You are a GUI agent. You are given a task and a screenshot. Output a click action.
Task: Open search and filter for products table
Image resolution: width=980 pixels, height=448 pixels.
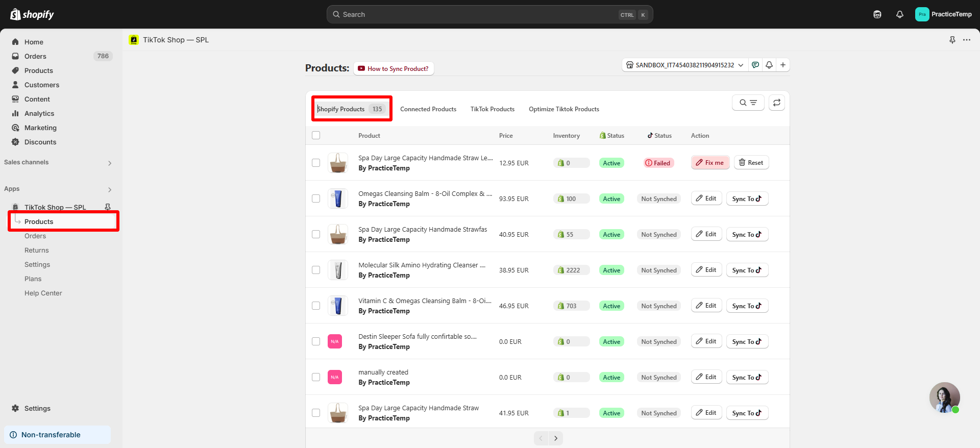coord(748,103)
